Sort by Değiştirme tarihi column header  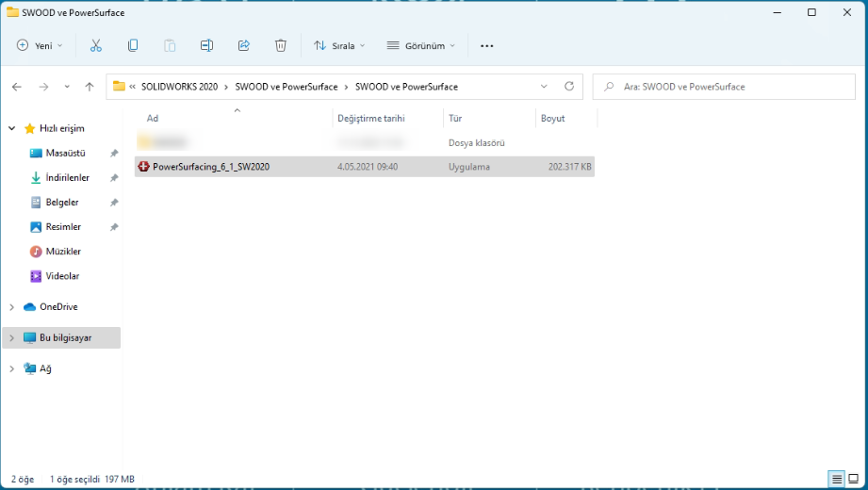point(371,119)
